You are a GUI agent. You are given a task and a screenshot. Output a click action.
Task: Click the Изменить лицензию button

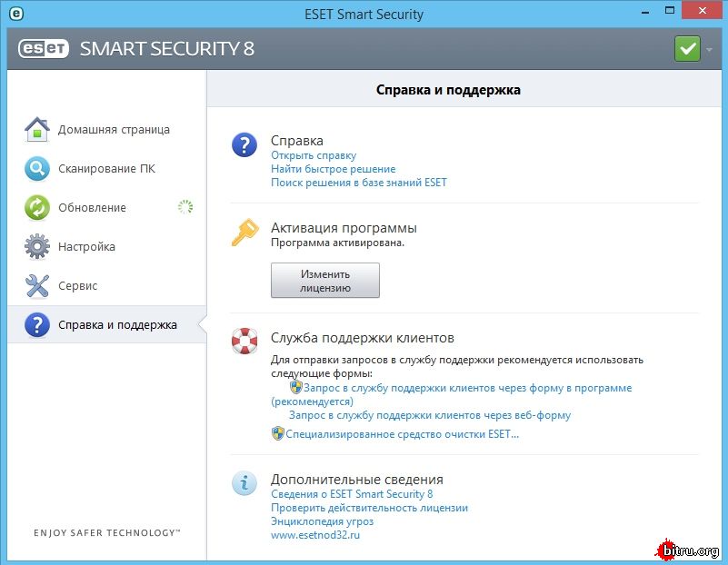point(325,280)
